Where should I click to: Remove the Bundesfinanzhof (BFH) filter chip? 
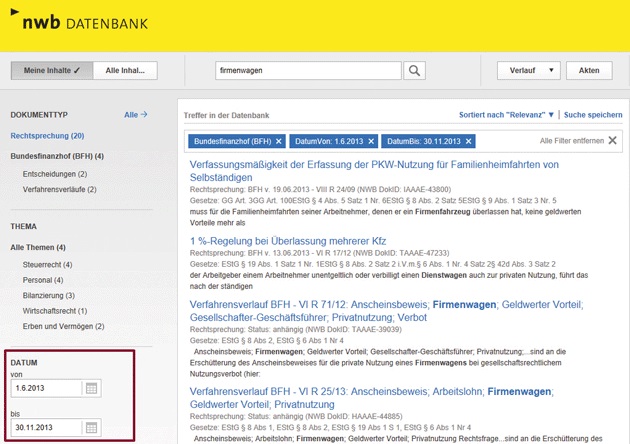click(279, 140)
